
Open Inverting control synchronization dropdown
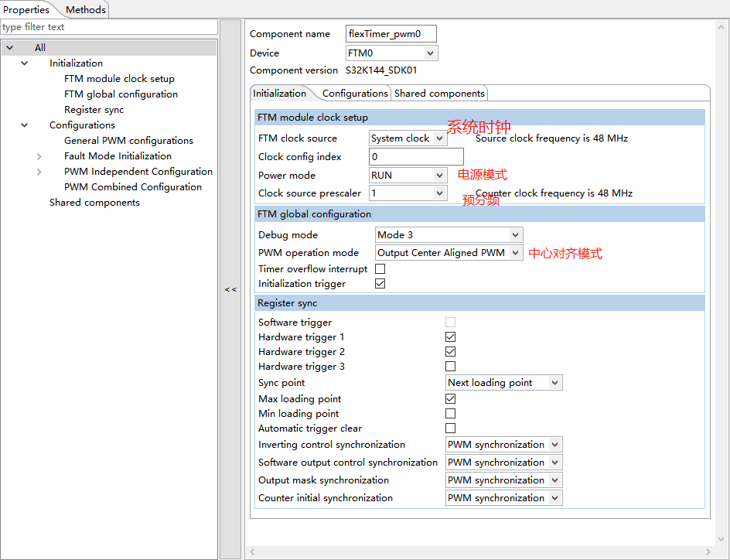pyautogui.click(x=503, y=445)
